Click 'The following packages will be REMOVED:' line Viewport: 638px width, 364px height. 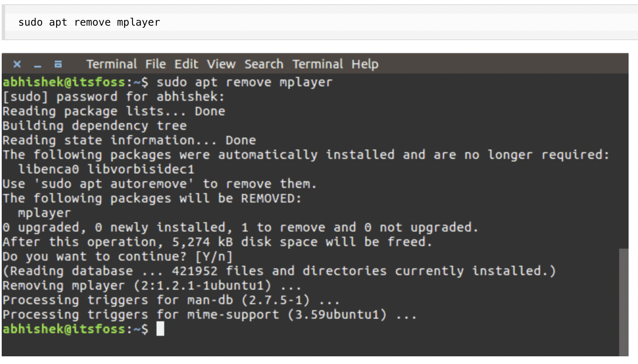152,198
